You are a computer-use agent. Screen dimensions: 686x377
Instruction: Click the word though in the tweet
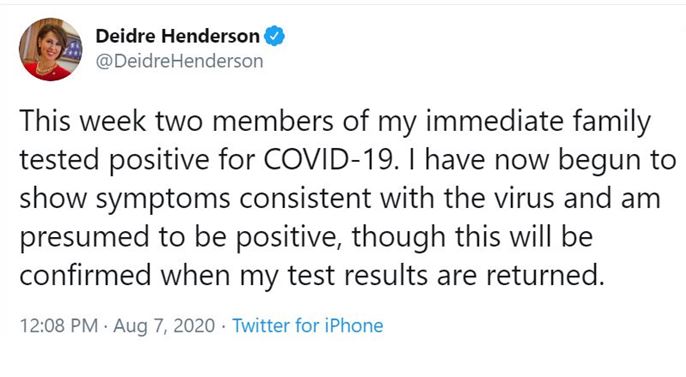(398, 238)
